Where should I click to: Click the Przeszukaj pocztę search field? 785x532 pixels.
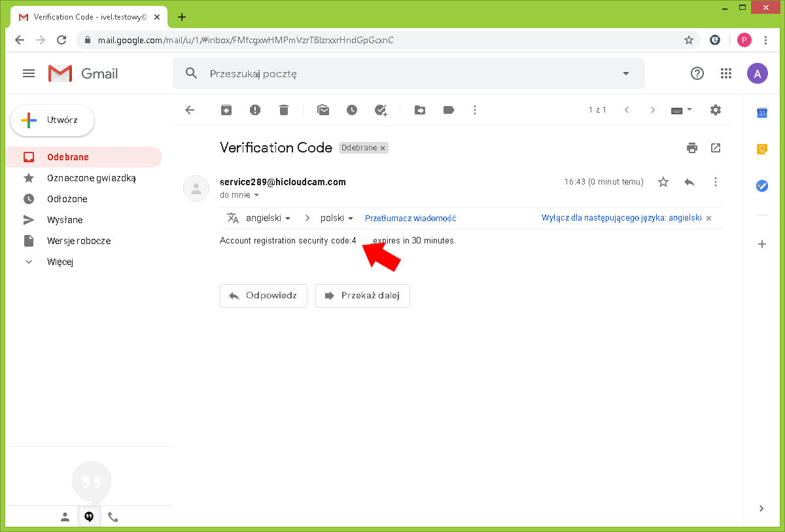click(x=406, y=74)
